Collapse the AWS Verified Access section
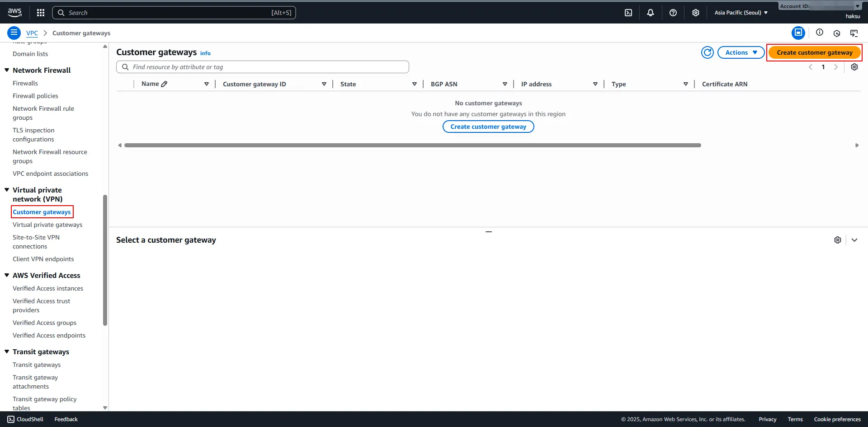The width and height of the screenshot is (868, 427). point(7,275)
